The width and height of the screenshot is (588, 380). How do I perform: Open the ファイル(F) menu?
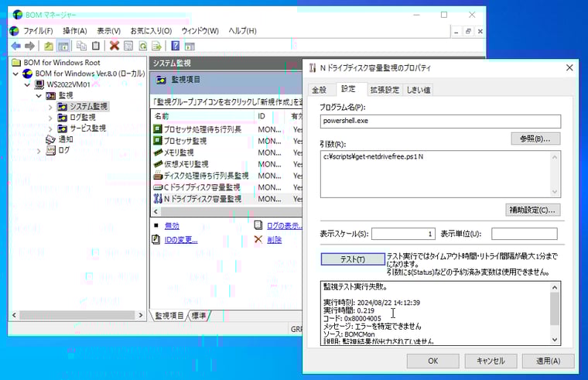click(38, 31)
